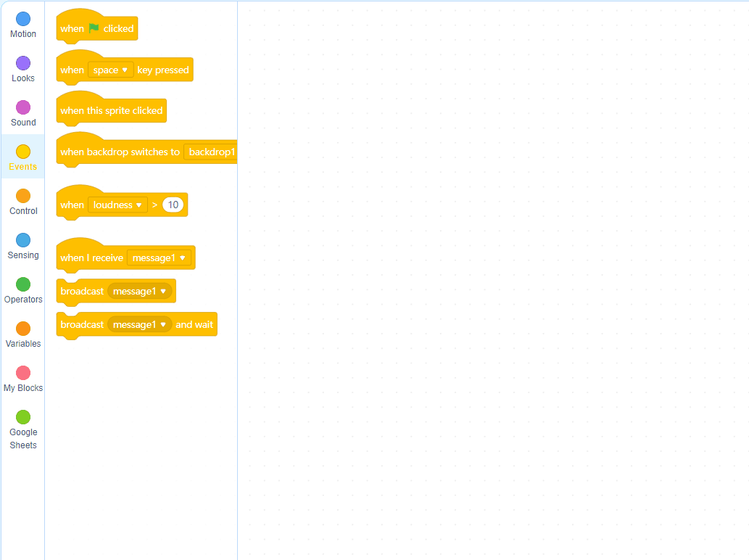
Task: Open the Motion blocks category
Action: click(23, 25)
